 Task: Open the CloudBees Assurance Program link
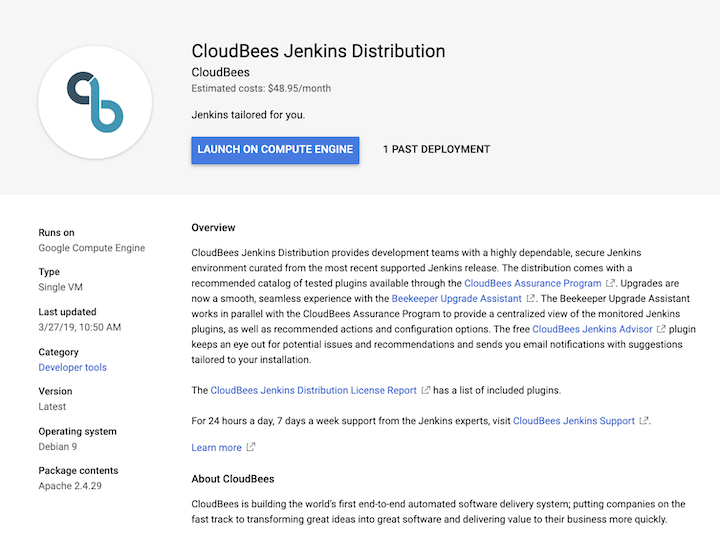point(532,283)
